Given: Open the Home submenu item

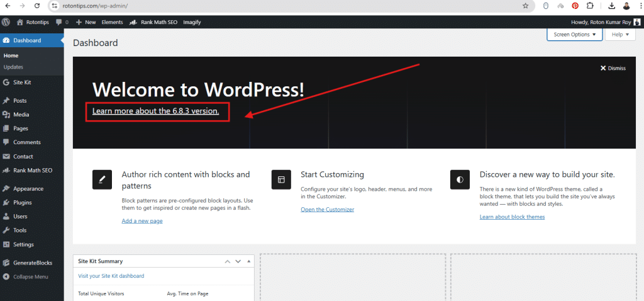Looking at the screenshot, I should click(11, 55).
